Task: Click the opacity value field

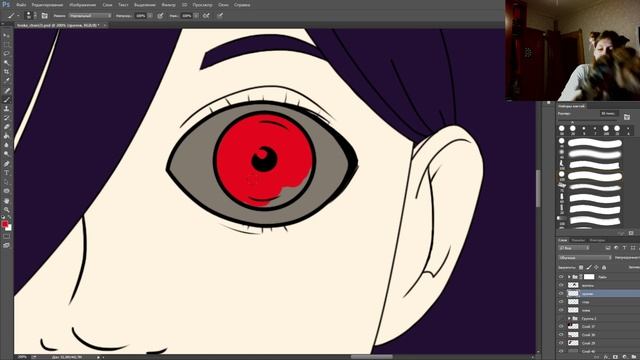Action: 140,16
